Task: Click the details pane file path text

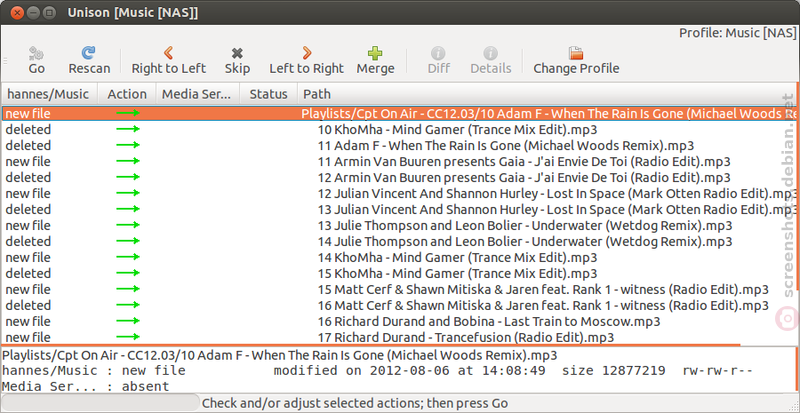Action: point(280,355)
